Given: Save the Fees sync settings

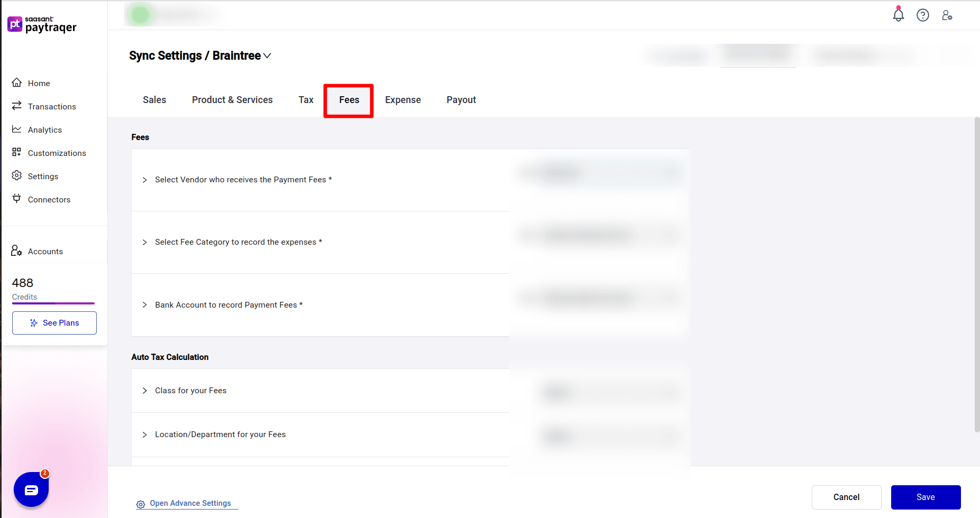Looking at the screenshot, I should pos(925,497).
